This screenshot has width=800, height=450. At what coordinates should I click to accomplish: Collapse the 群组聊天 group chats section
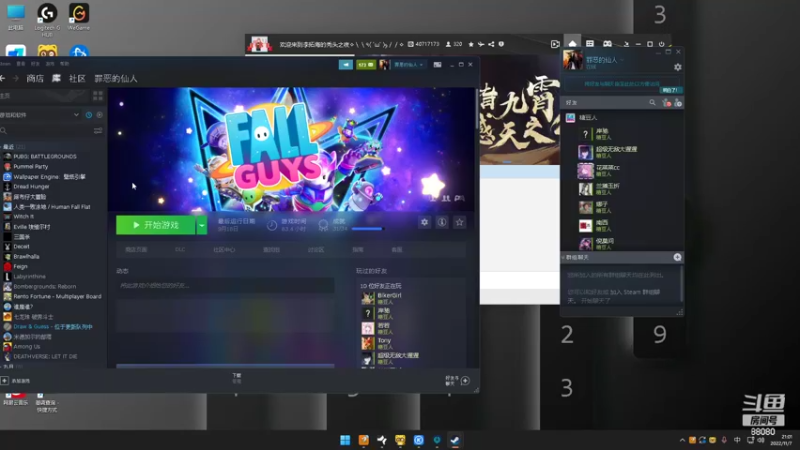coord(576,257)
